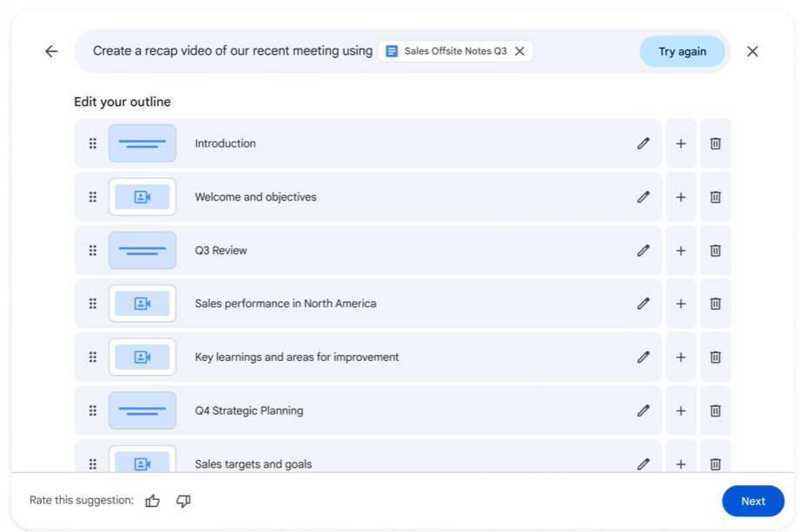Rate the suggestion with thumbs down
The height and width of the screenshot is (532, 800).
[183, 501]
